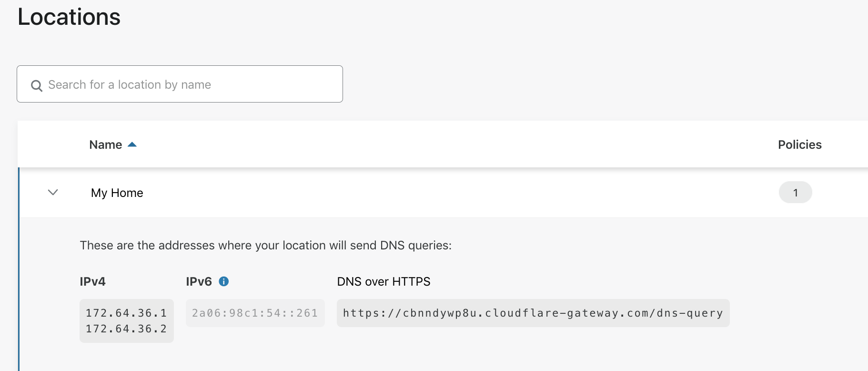Select the IPv4 address 172.64.36.2
This screenshot has width=868, height=371.
(126, 329)
